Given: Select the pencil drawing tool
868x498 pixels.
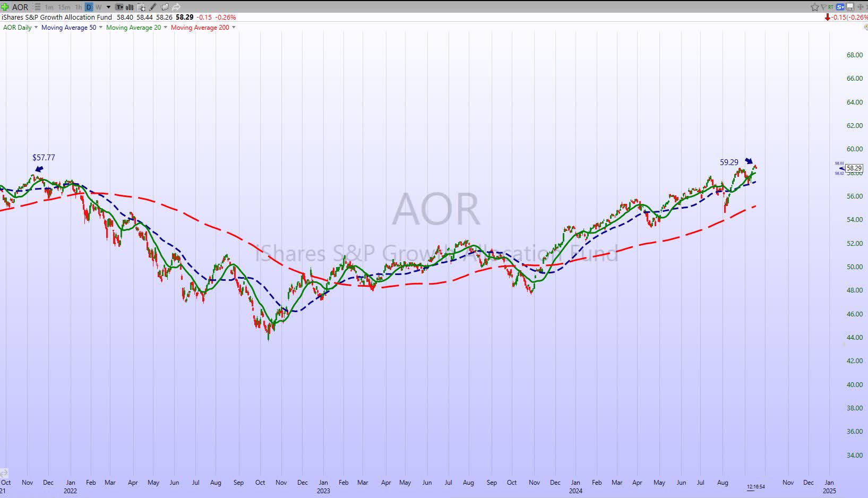Looking at the screenshot, I should (x=153, y=7).
